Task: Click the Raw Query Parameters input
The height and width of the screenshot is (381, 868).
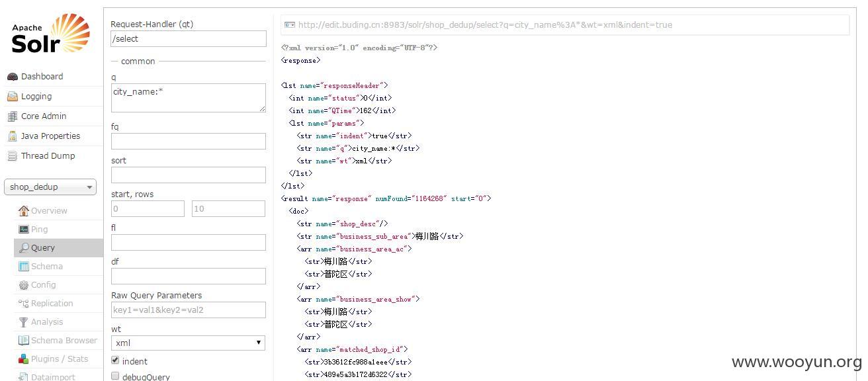Action: pyautogui.click(x=189, y=310)
